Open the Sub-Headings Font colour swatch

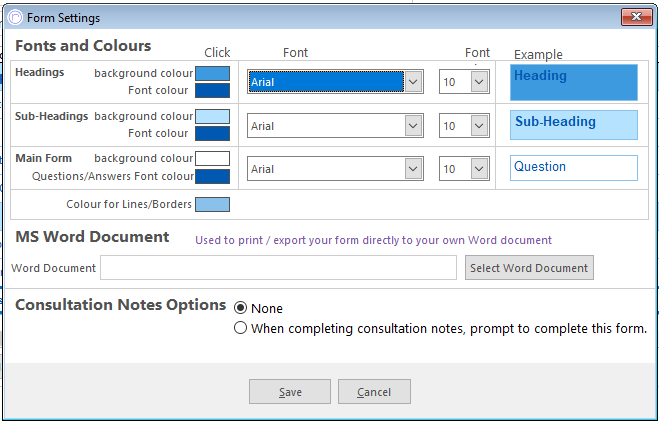[212, 133]
